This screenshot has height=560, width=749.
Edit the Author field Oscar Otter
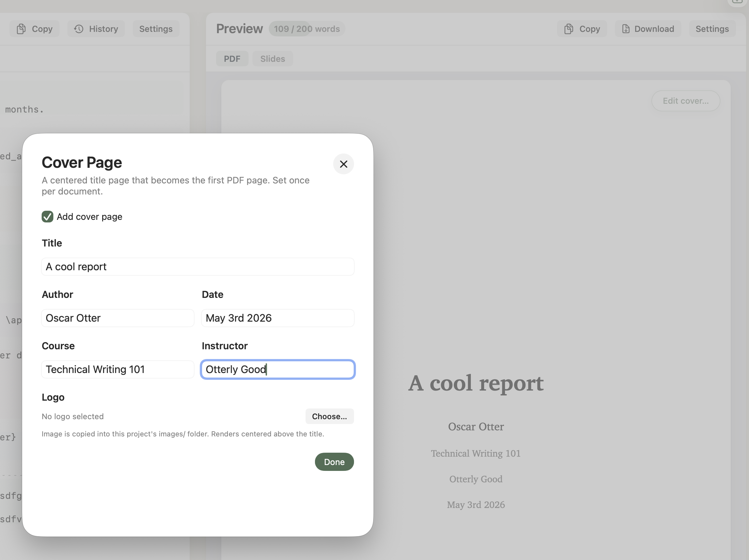click(118, 318)
